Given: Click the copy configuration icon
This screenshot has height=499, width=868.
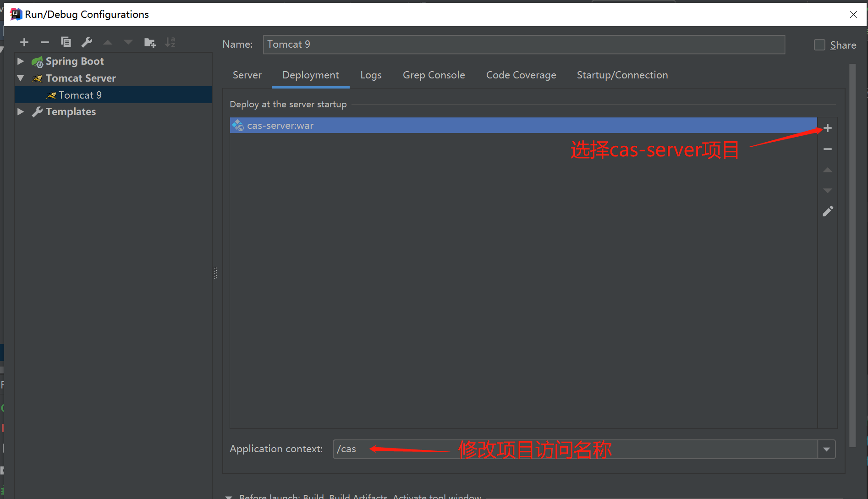Looking at the screenshot, I should point(66,43).
